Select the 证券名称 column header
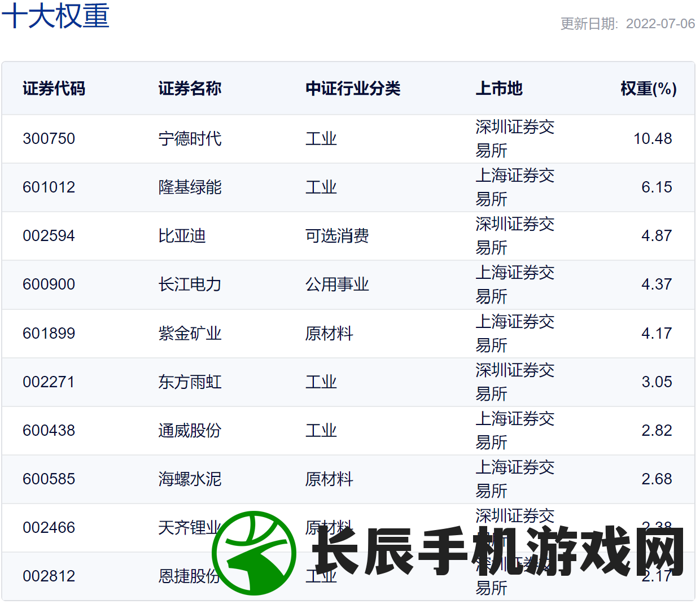Image resolution: width=700 pixels, height=604 pixels. (x=190, y=89)
